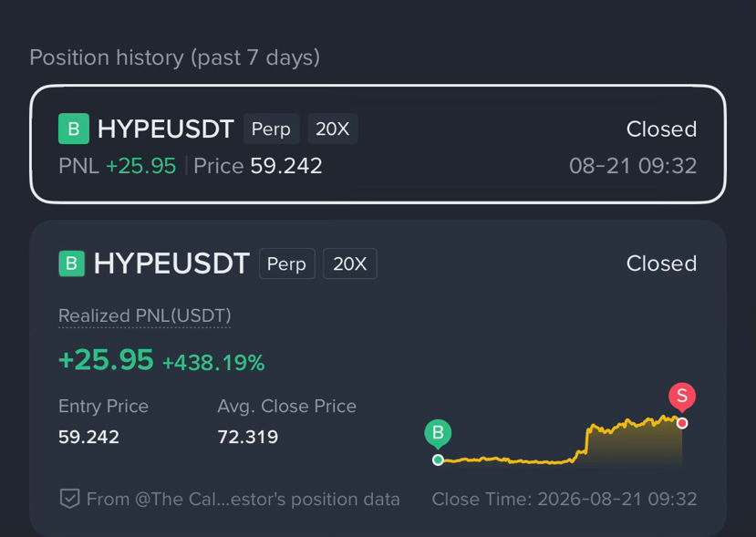Click the Position history (past 7 days) heading
This screenshot has width=756, height=537.
point(174,57)
